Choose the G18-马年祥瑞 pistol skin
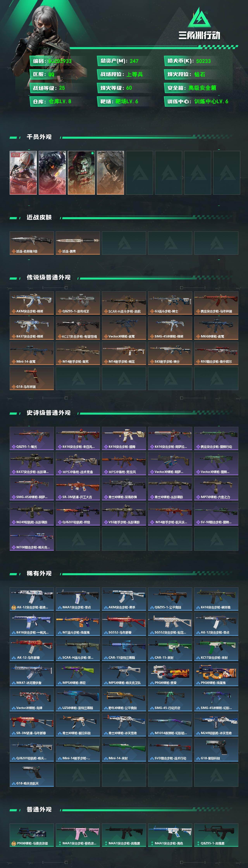 [32, 378]
